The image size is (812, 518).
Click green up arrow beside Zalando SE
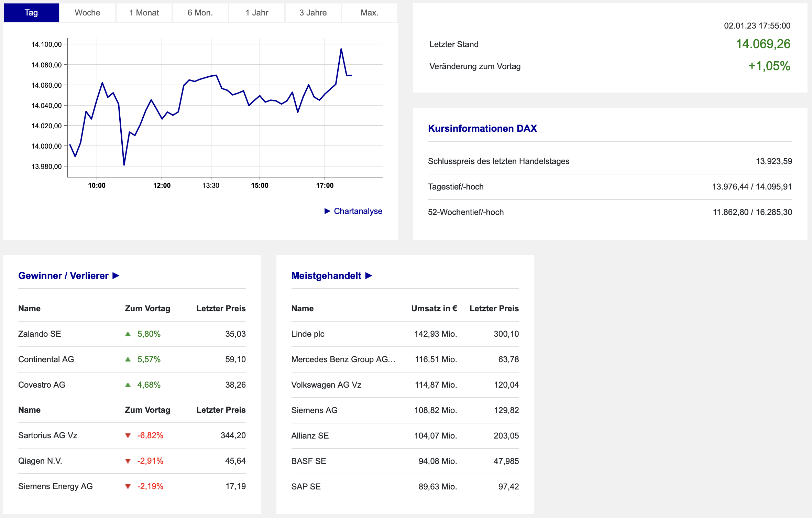[128, 334]
